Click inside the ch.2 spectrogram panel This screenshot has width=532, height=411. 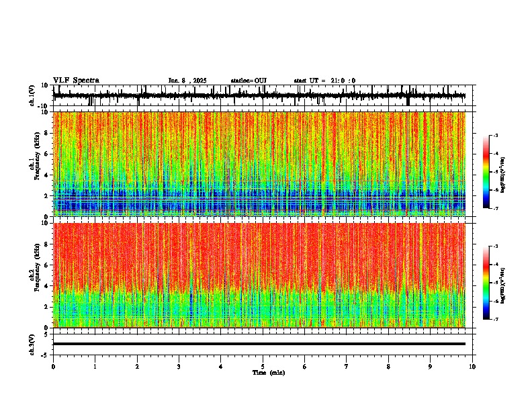[259, 275]
